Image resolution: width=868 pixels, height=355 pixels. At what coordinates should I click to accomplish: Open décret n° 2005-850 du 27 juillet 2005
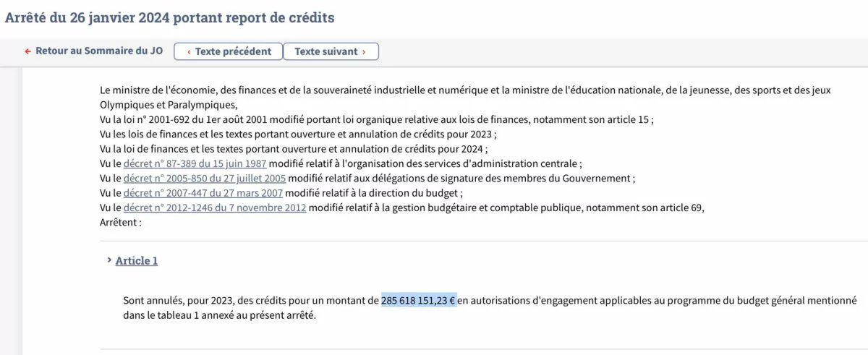205,179
